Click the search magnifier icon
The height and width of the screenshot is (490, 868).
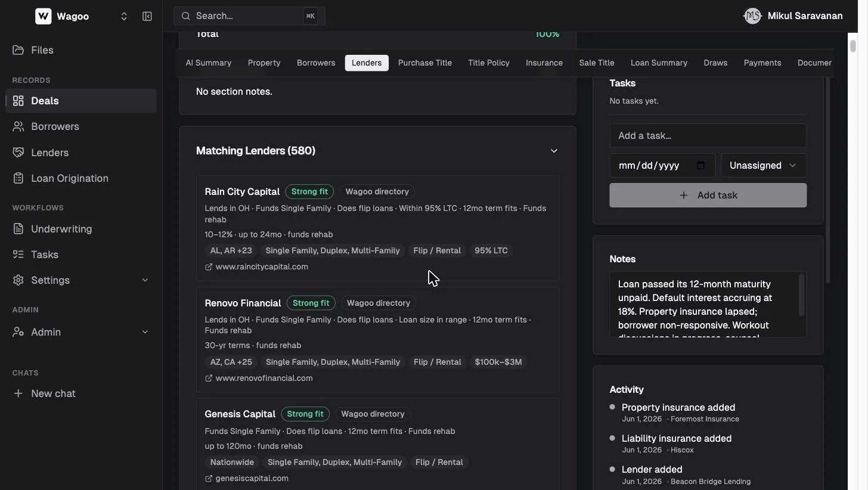(186, 16)
